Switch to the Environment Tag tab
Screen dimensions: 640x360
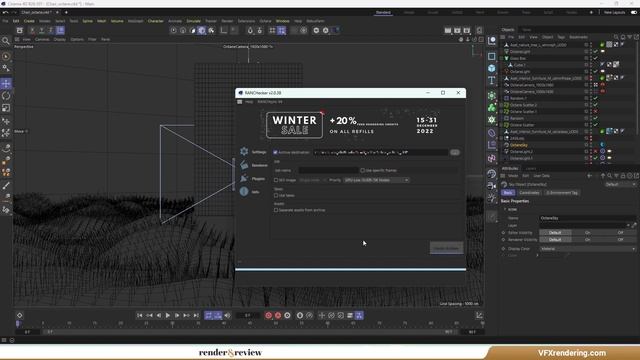coord(562,193)
